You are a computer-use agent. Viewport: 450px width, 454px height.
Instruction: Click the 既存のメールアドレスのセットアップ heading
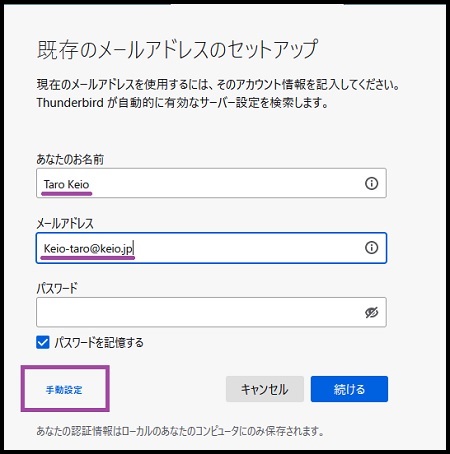point(178,49)
